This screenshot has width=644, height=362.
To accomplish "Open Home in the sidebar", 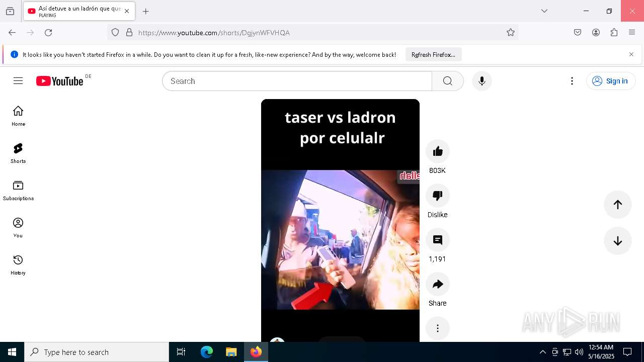I will (x=18, y=116).
